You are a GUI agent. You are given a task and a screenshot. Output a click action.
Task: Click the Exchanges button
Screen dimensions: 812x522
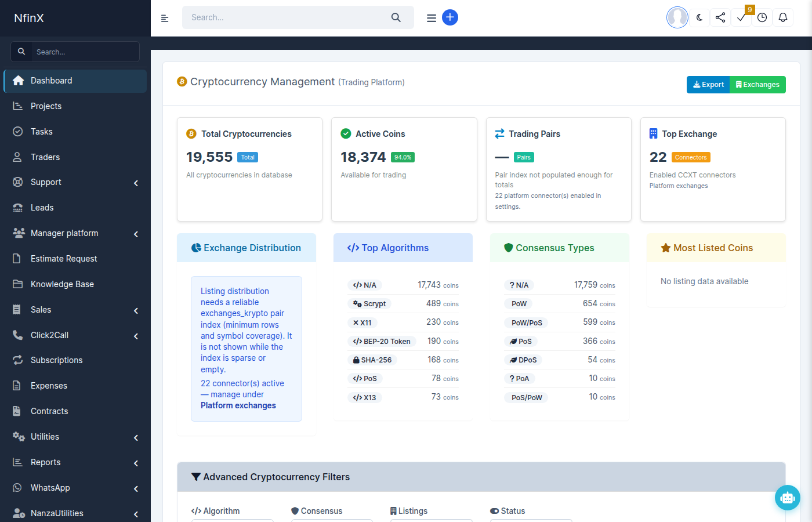pos(757,85)
